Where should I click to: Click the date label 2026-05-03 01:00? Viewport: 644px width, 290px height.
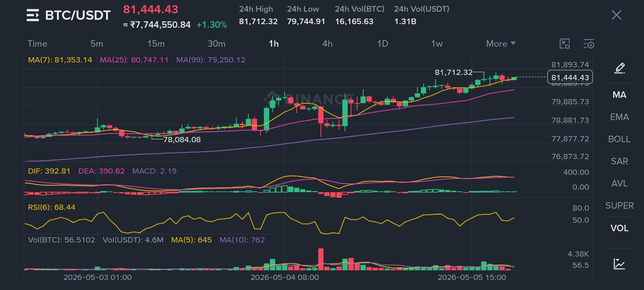pyautogui.click(x=97, y=277)
